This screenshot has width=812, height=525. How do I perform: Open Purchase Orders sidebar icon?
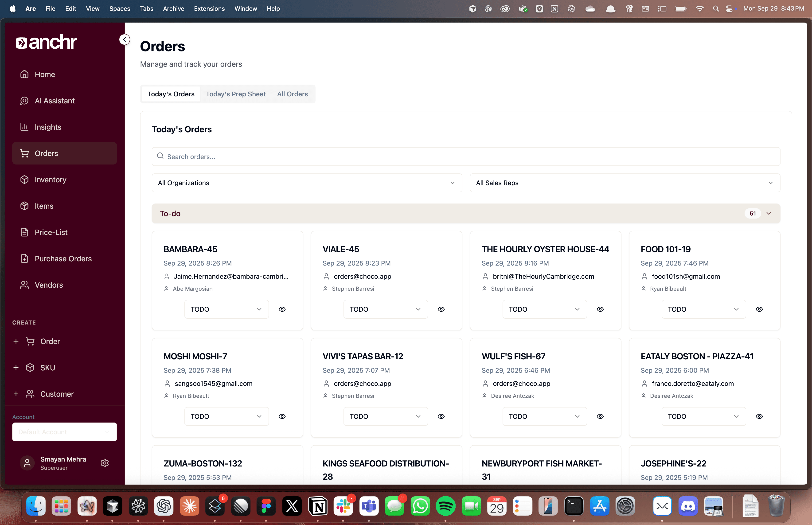point(24,259)
